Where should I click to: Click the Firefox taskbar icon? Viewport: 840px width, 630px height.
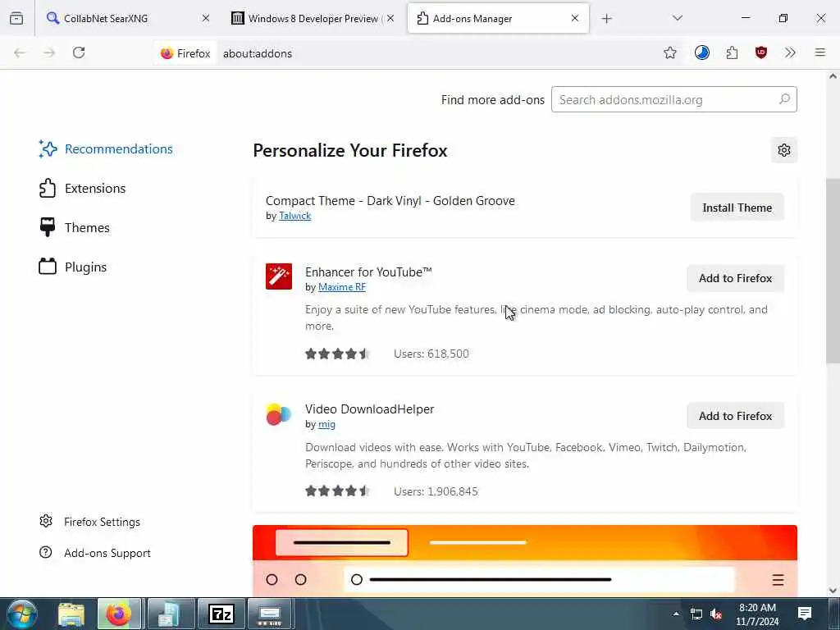pos(119,614)
